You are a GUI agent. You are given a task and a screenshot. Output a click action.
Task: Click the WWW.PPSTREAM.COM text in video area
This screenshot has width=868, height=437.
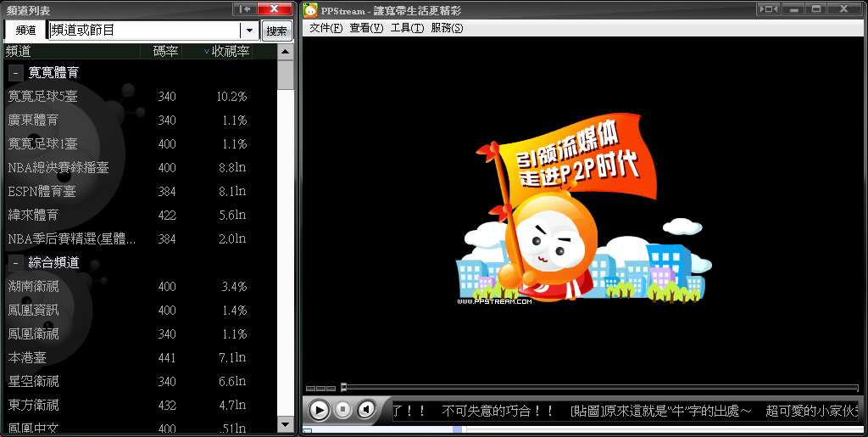coord(494,301)
